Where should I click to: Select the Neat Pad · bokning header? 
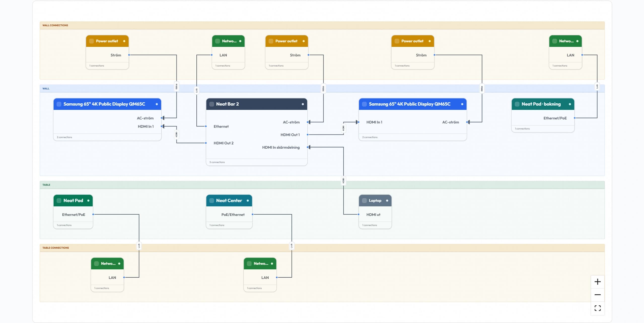pos(543,104)
